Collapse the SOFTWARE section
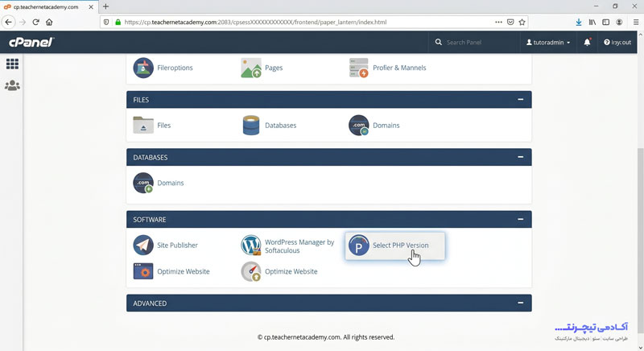Viewport: 644px width, 351px height. (520, 219)
